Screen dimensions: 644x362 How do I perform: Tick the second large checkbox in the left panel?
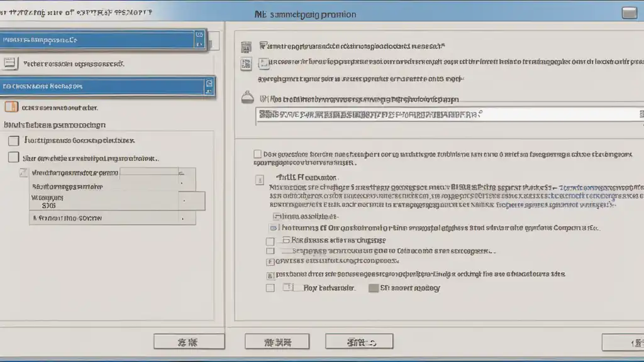(14, 157)
